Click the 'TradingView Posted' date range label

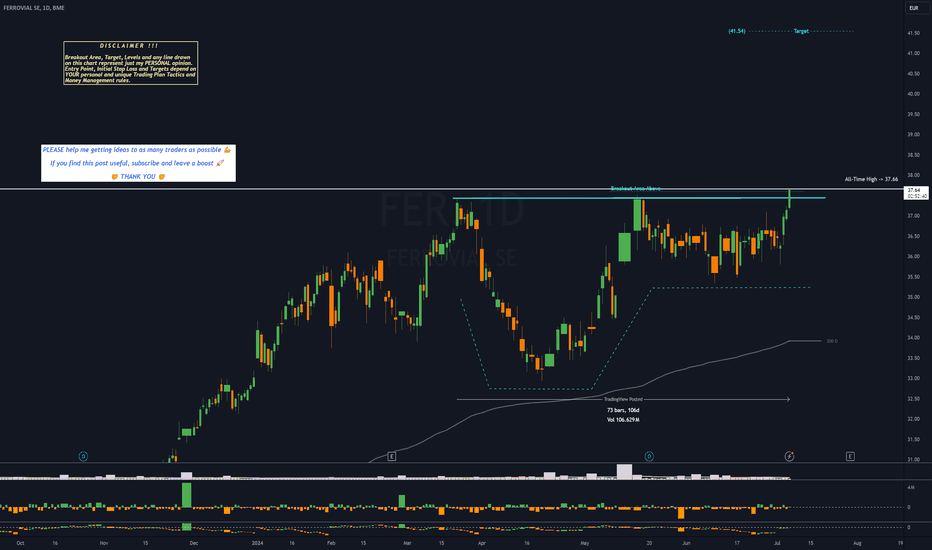(623, 400)
